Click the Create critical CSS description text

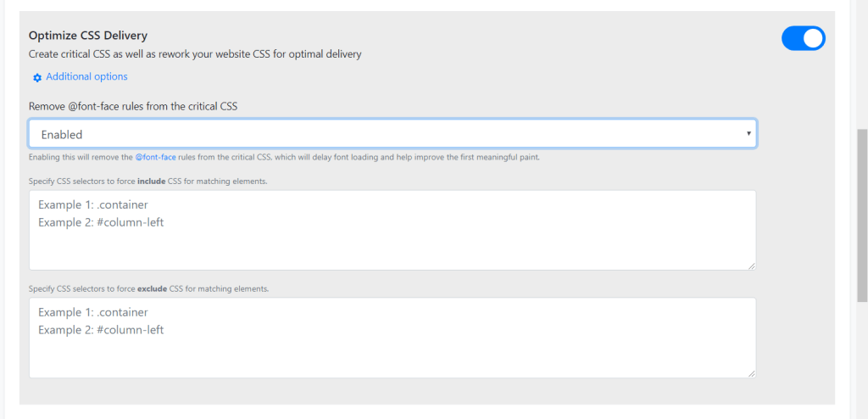(195, 54)
